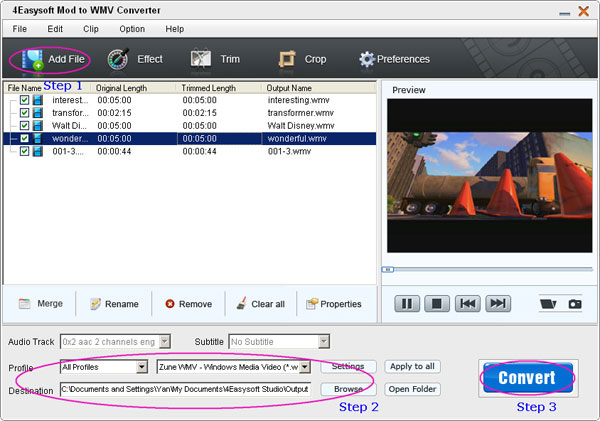This screenshot has width=600, height=421.
Task: Click the preview seek slider handle
Action: pos(388,269)
